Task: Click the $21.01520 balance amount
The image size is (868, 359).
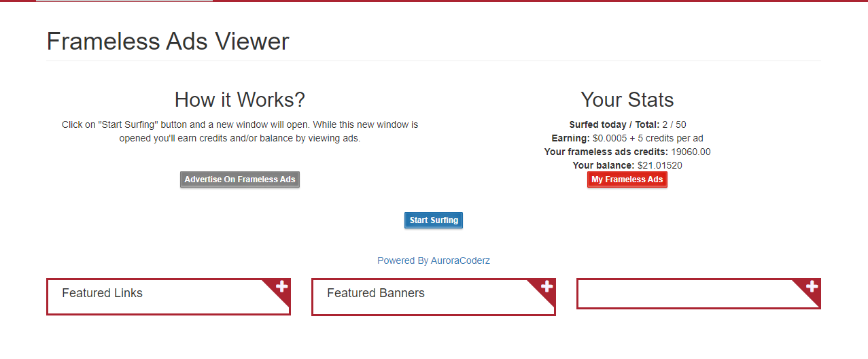Action: tap(659, 165)
